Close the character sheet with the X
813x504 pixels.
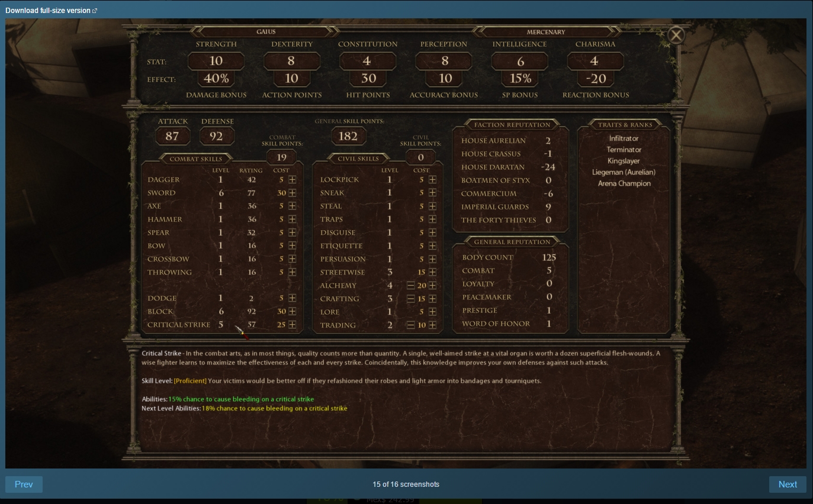click(676, 35)
